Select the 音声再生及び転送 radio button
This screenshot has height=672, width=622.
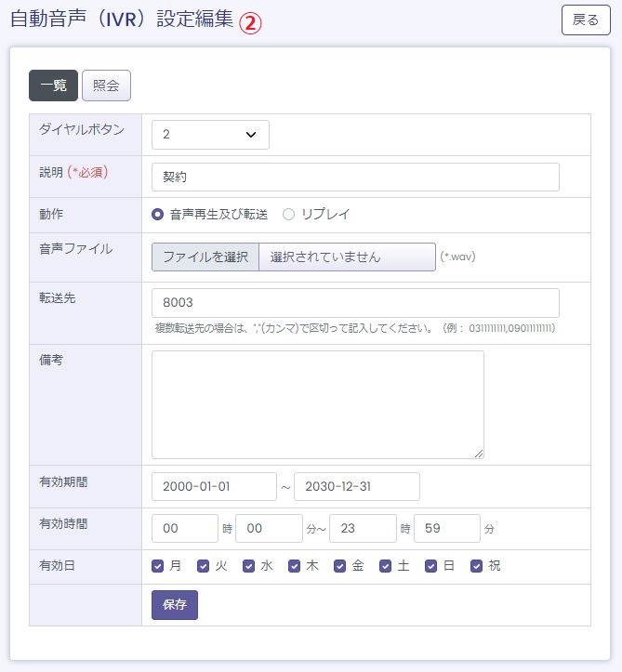click(158, 215)
